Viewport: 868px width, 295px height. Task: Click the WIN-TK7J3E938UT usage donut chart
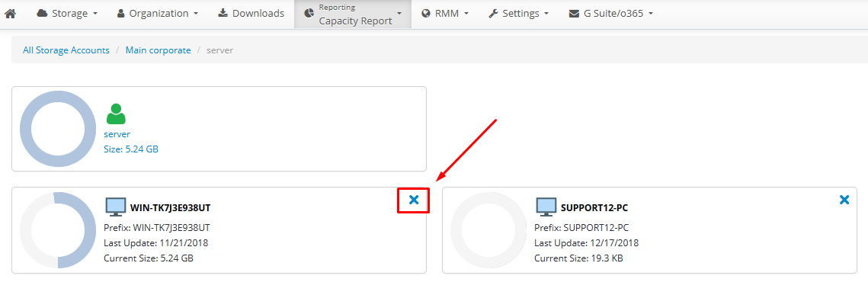pyautogui.click(x=58, y=229)
